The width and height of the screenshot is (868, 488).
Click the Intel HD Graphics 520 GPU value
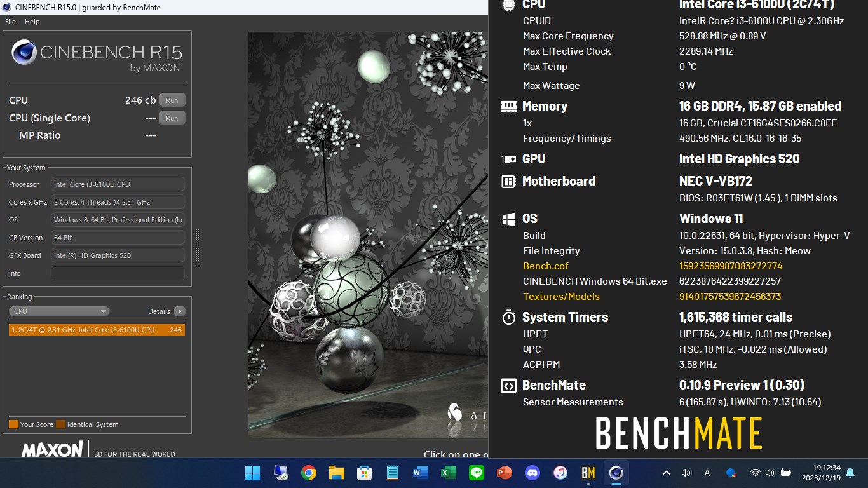coord(739,159)
